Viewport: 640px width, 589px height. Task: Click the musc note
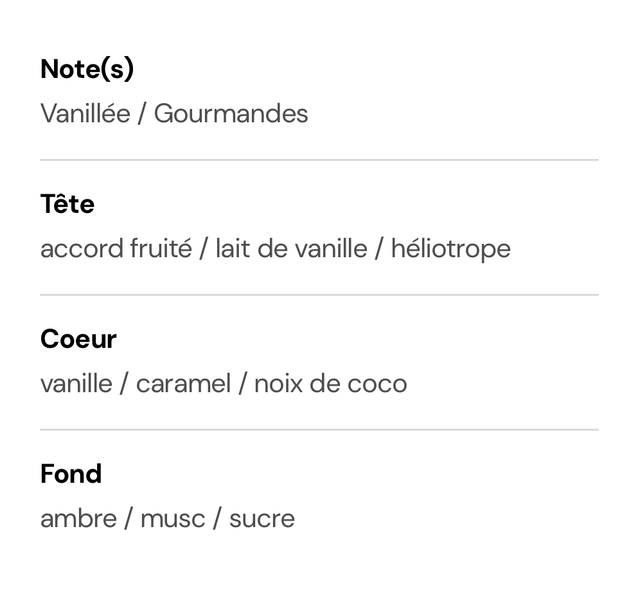[x=173, y=519]
